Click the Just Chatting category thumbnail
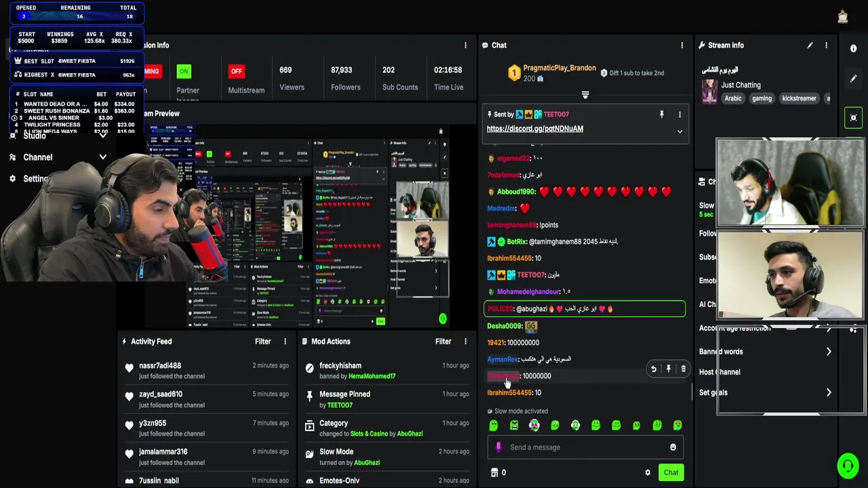The width and height of the screenshot is (868, 488). coord(709,91)
